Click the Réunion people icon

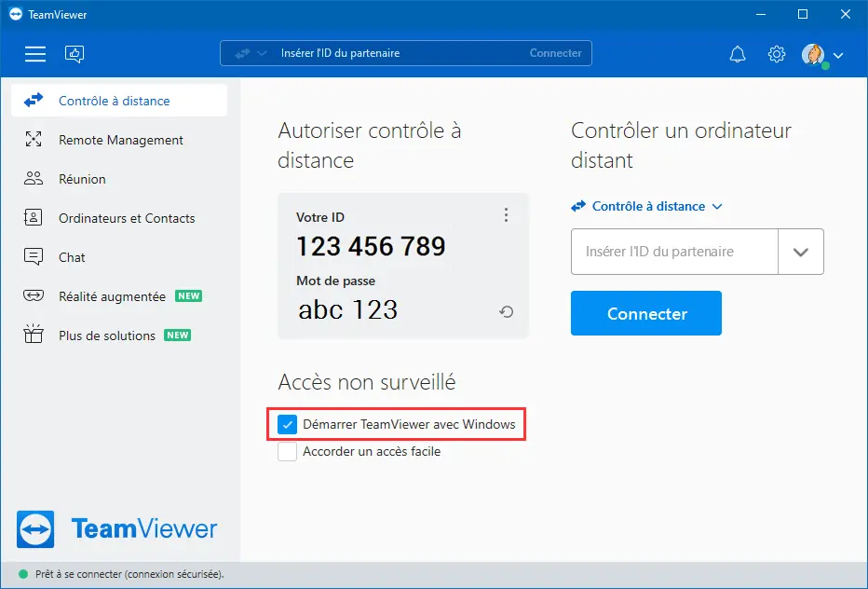[x=34, y=178]
